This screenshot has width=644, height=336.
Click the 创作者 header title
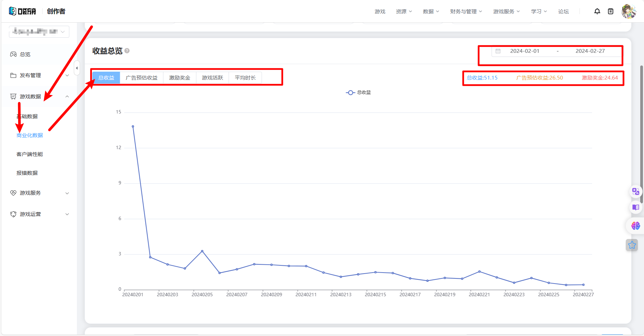pyautogui.click(x=56, y=11)
